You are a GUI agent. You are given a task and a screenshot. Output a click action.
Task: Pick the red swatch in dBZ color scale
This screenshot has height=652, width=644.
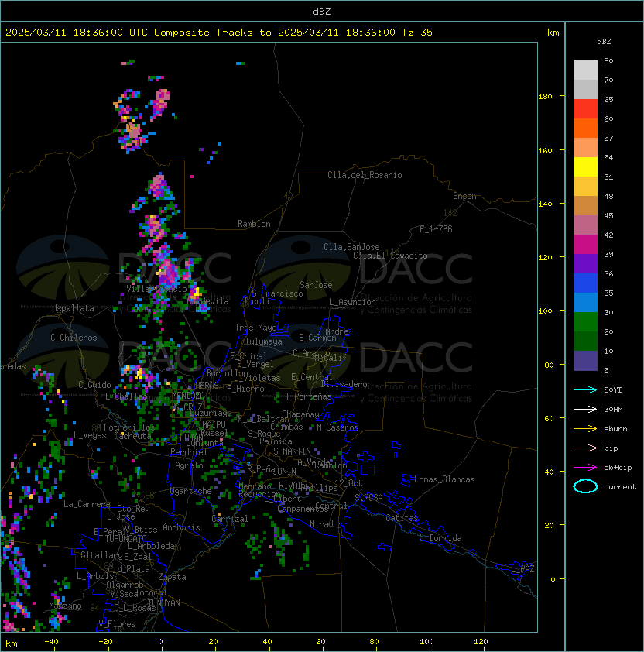pos(585,109)
